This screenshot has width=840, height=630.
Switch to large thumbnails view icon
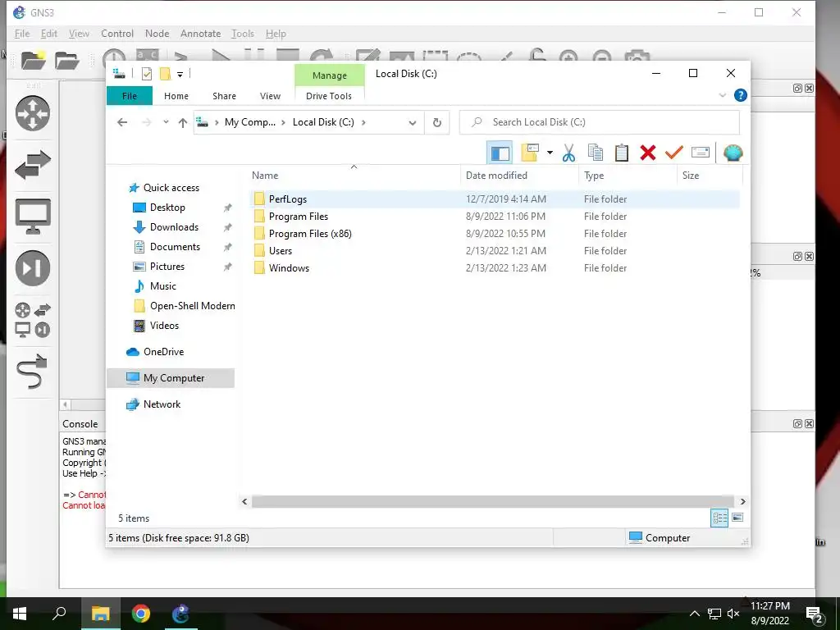(x=737, y=518)
